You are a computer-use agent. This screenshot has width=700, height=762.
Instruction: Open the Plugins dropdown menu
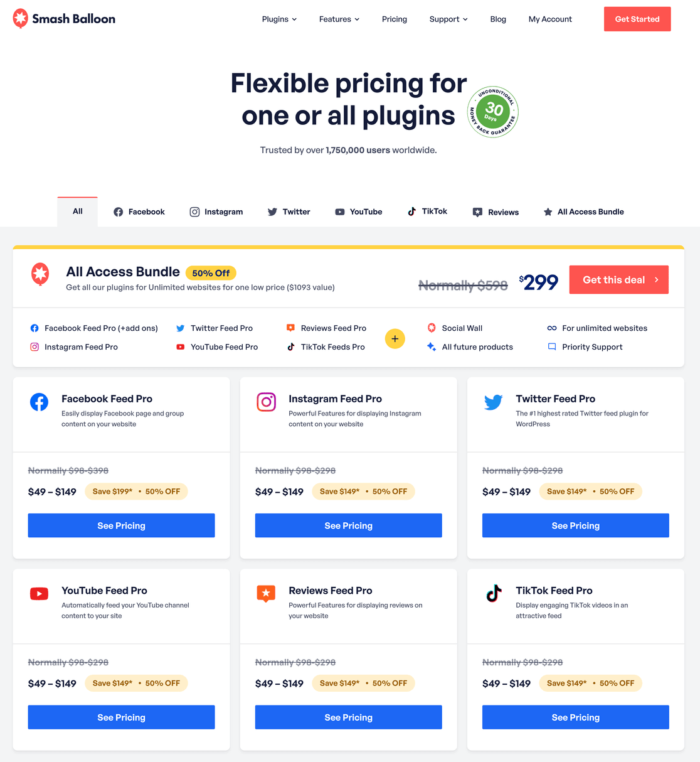click(279, 19)
